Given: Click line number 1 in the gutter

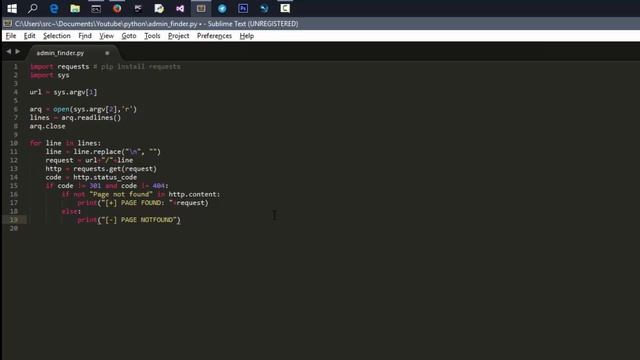Looking at the screenshot, I should coord(16,67).
